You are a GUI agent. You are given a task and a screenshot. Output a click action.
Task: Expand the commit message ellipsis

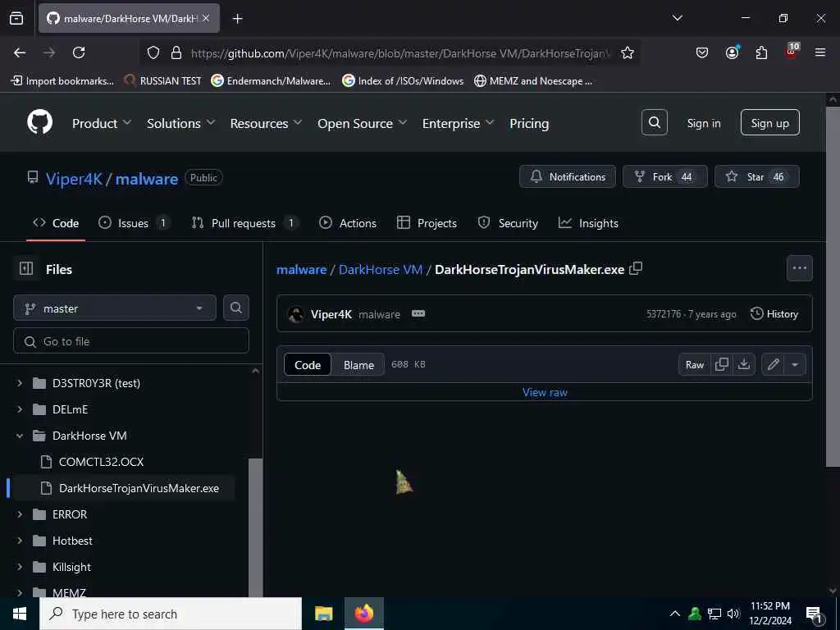coord(418,313)
